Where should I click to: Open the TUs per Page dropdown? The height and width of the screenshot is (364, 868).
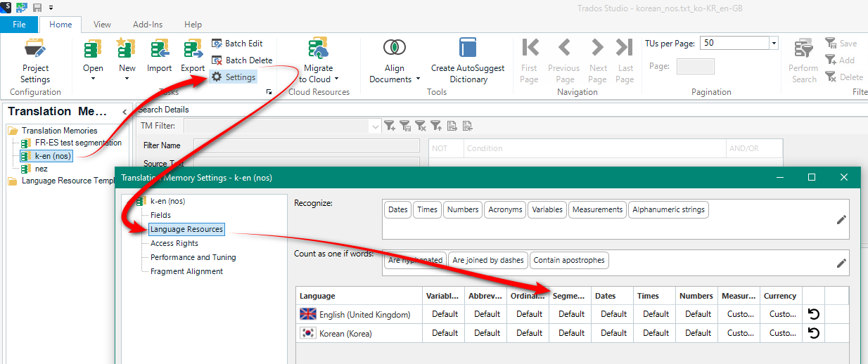click(x=774, y=44)
